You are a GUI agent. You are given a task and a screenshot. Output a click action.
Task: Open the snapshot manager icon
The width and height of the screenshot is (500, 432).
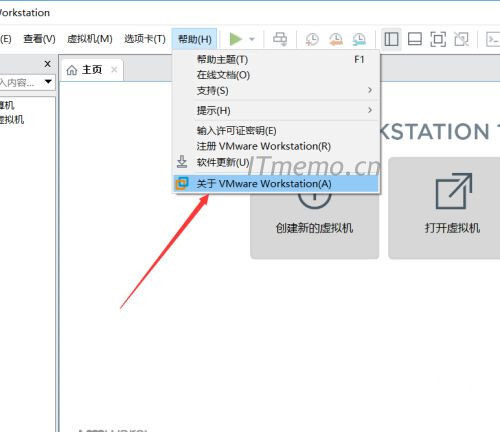point(359,39)
